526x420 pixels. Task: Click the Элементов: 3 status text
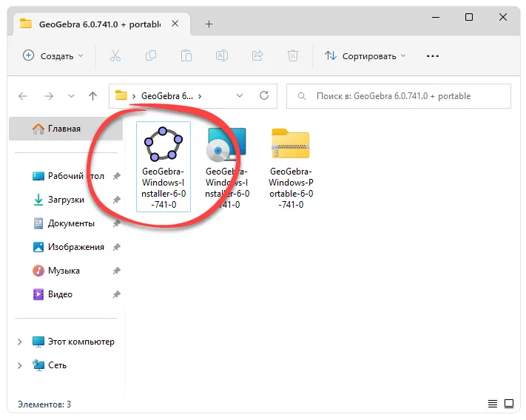(x=44, y=404)
